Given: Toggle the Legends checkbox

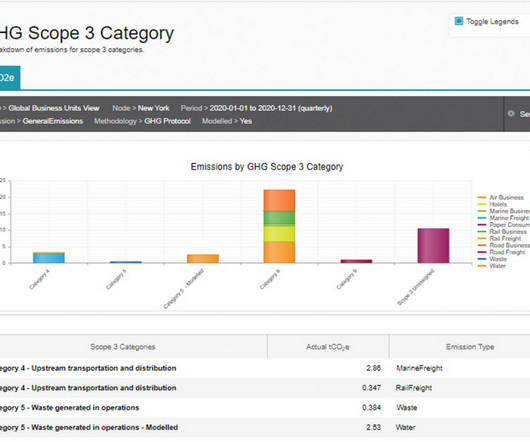Looking at the screenshot, I should pyautogui.click(x=459, y=21).
